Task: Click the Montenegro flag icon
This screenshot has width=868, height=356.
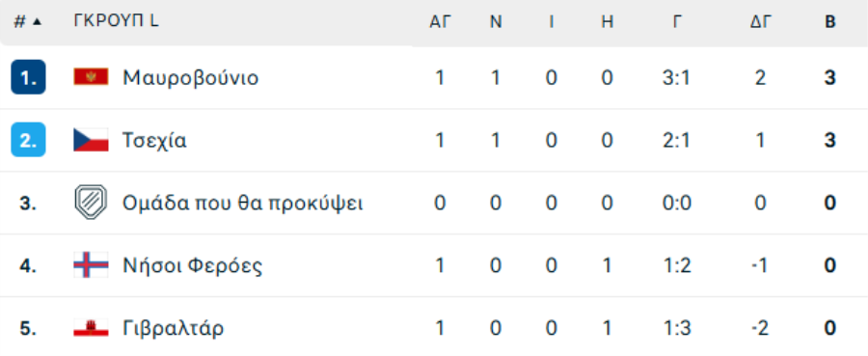Action: coord(91,77)
